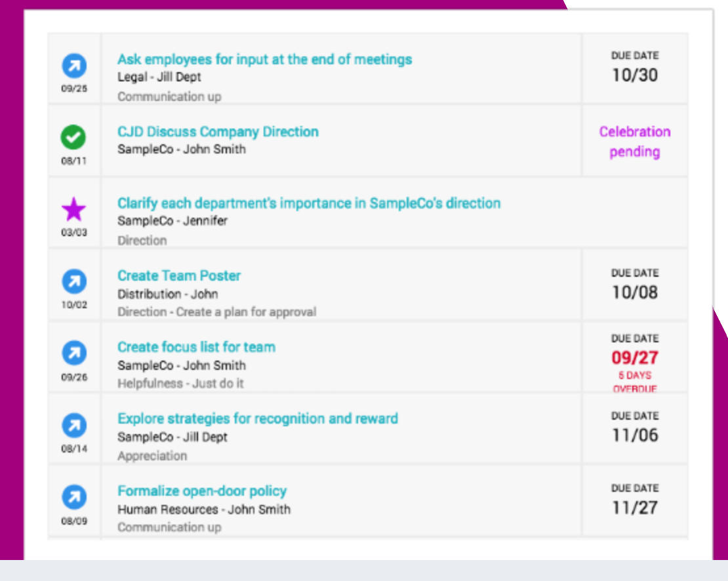Screen dimensions: 728x581
Task: Open 'Clarify each department's importance' task
Action: tap(308, 202)
